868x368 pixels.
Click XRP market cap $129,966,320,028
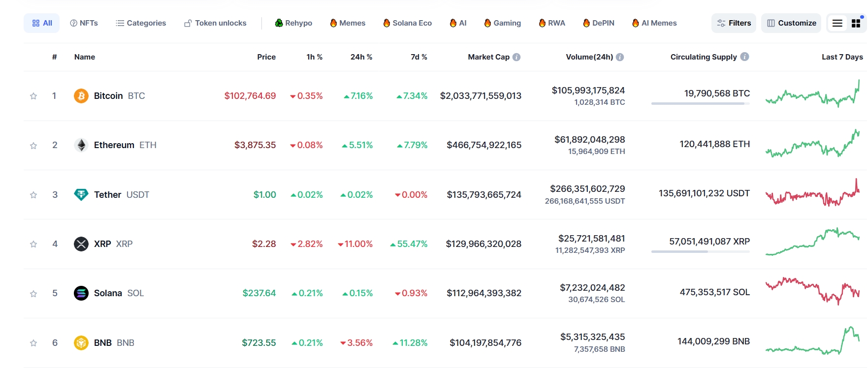pos(483,244)
